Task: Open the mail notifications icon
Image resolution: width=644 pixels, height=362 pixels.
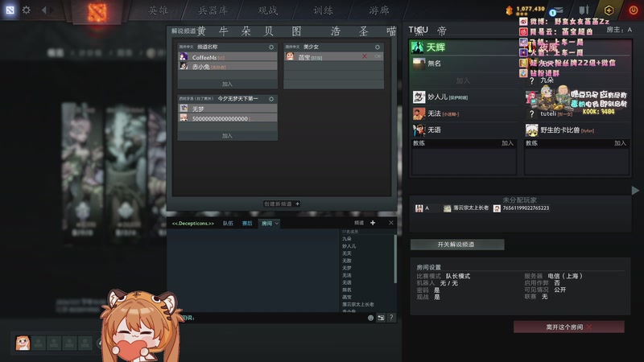Action: 556,10
